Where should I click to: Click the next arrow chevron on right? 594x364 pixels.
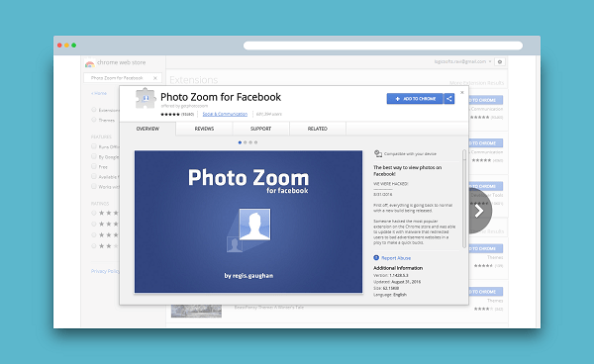479,211
